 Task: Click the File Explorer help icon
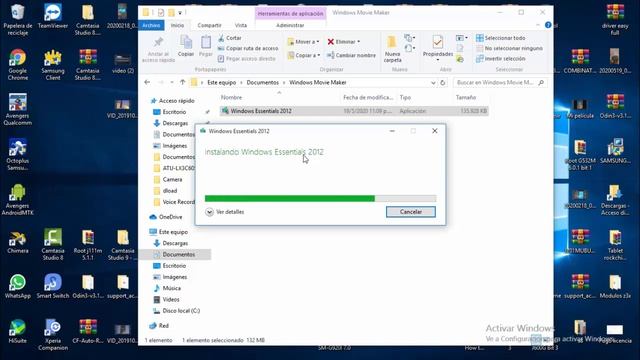pos(548,25)
